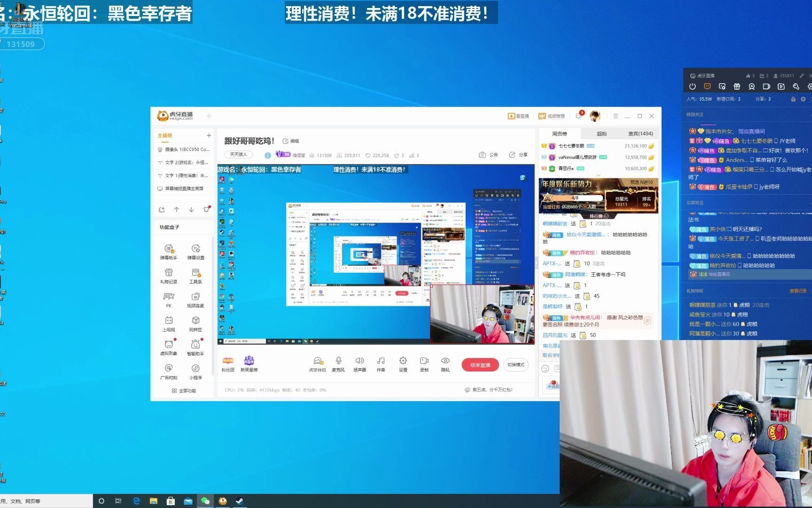Click the 年度娱乐新势力 banner
The height and width of the screenshot is (508, 812).
[x=598, y=196]
